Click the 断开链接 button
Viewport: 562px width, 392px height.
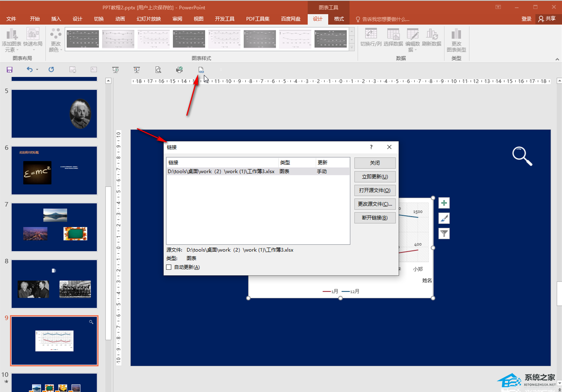[x=375, y=218]
